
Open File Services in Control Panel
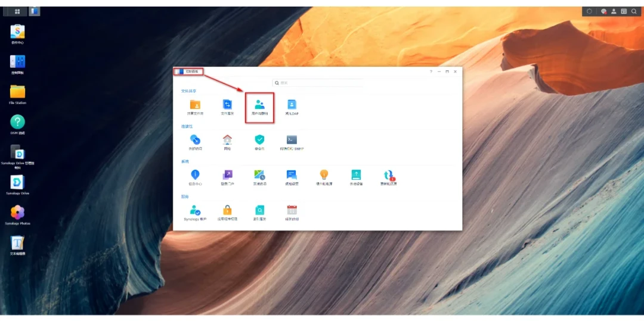[227, 107]
